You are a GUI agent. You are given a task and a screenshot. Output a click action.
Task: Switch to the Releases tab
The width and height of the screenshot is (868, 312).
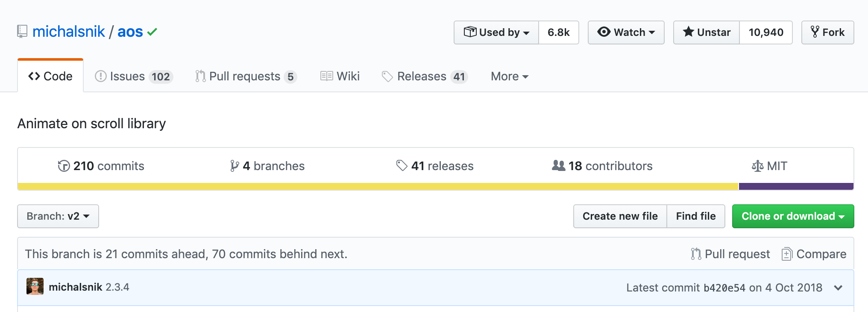click(x=425, y=77)
